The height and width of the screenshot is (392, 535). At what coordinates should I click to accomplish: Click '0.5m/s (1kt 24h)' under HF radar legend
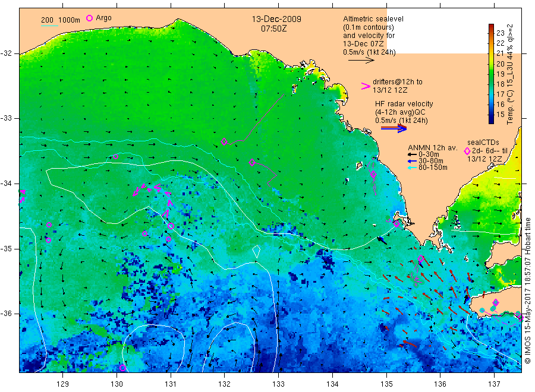401,121
